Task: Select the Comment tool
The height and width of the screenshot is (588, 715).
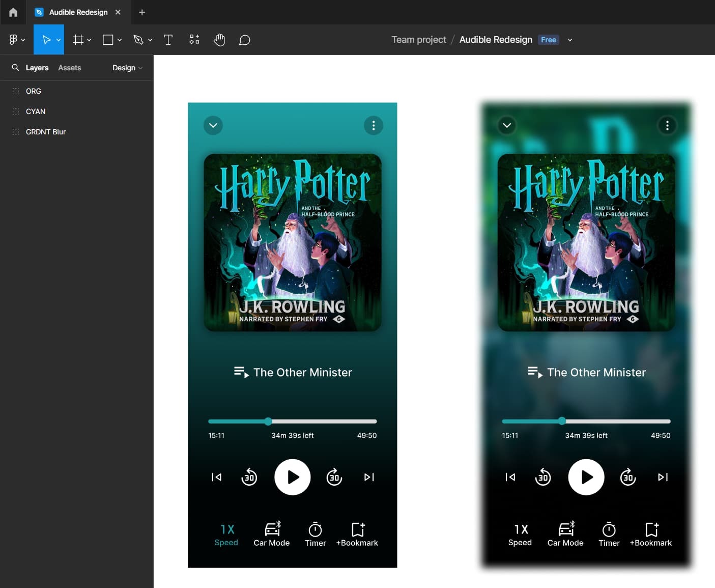Action: [244, 40]
